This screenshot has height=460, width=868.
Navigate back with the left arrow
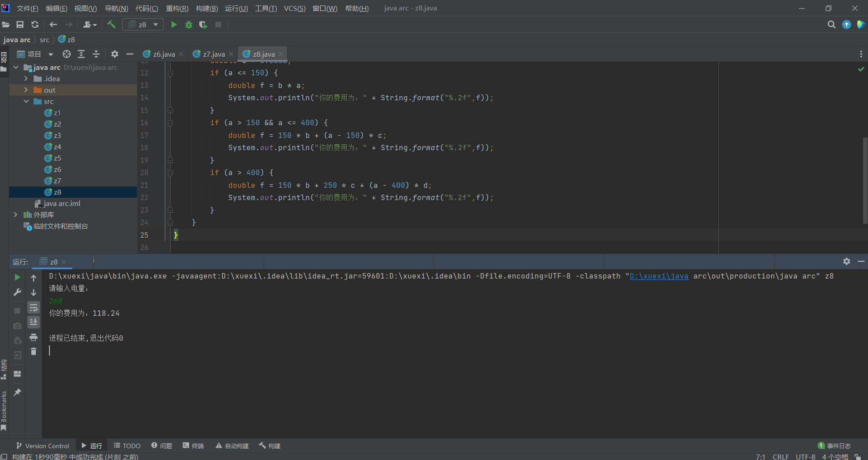click(53, 24)
